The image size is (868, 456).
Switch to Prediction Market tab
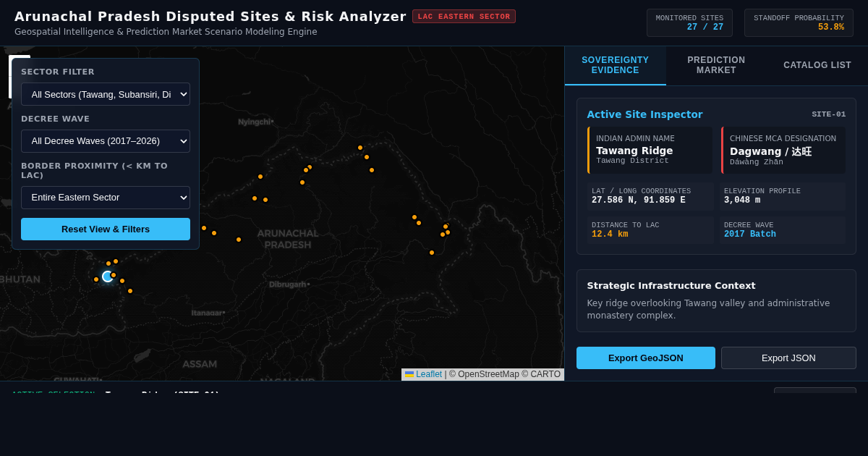(716, 65)
